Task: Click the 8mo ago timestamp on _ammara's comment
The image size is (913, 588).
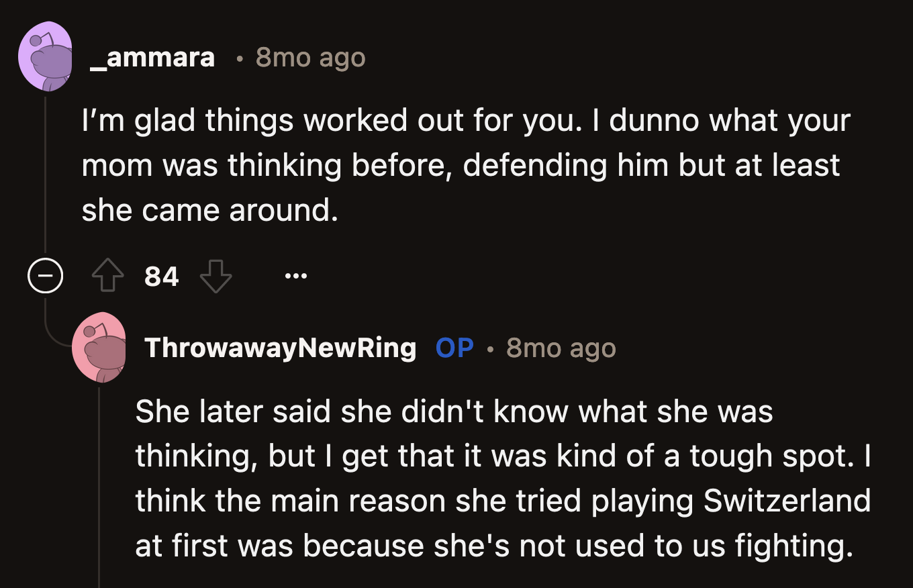Action: (309, 58)
